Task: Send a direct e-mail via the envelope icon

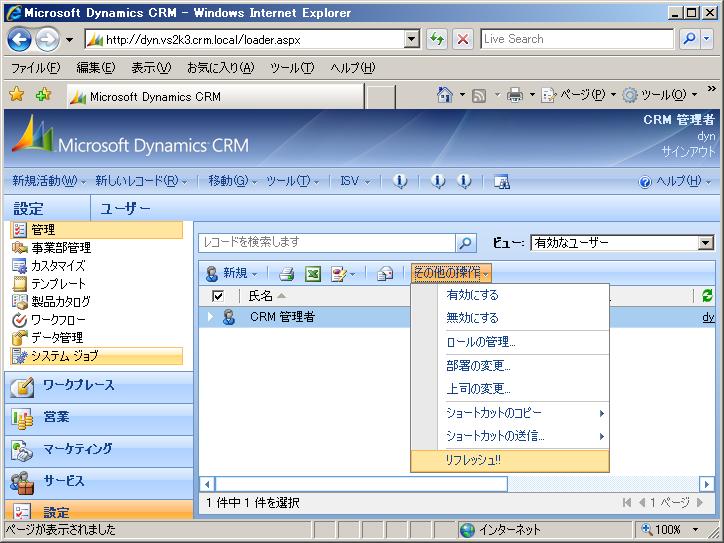Action: (385, 274)
